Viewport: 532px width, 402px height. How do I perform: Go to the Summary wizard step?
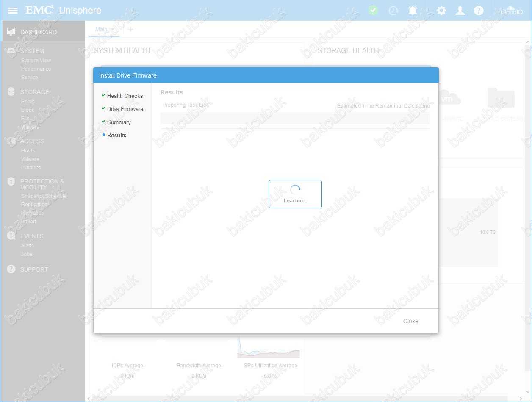pyautogui.click(x=119, y=122)
